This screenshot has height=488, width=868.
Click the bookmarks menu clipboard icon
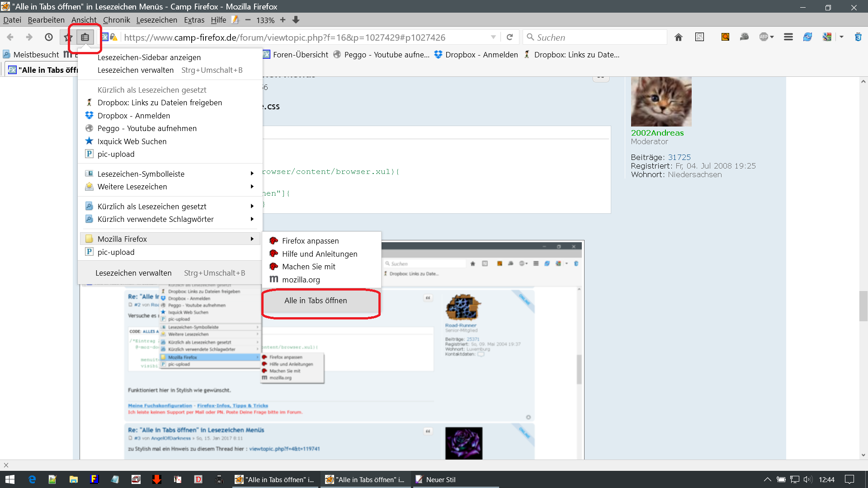click(85, 38)
